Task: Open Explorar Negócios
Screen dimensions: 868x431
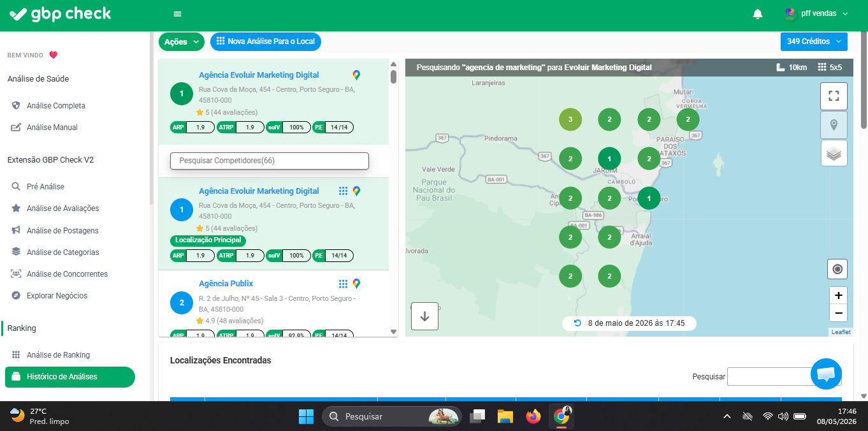Action: click(x=57, y=296)
